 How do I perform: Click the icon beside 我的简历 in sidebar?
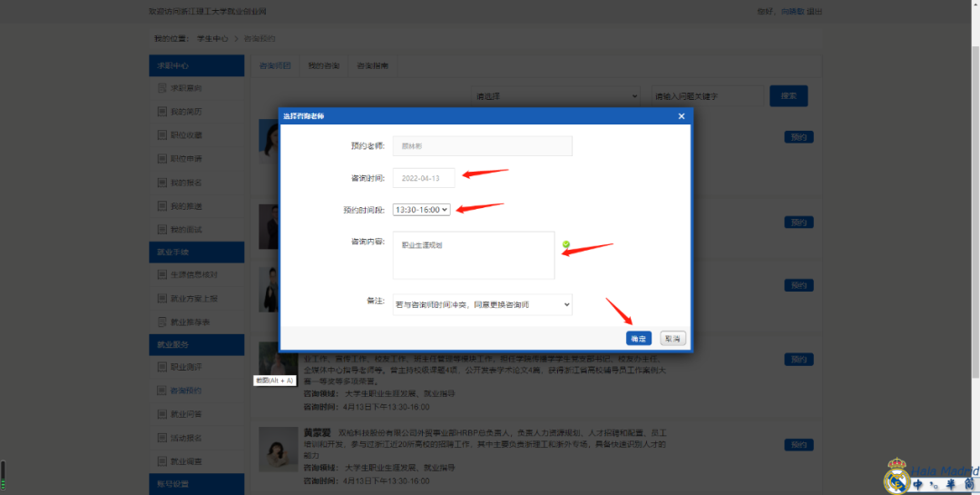tap(161, 112)
